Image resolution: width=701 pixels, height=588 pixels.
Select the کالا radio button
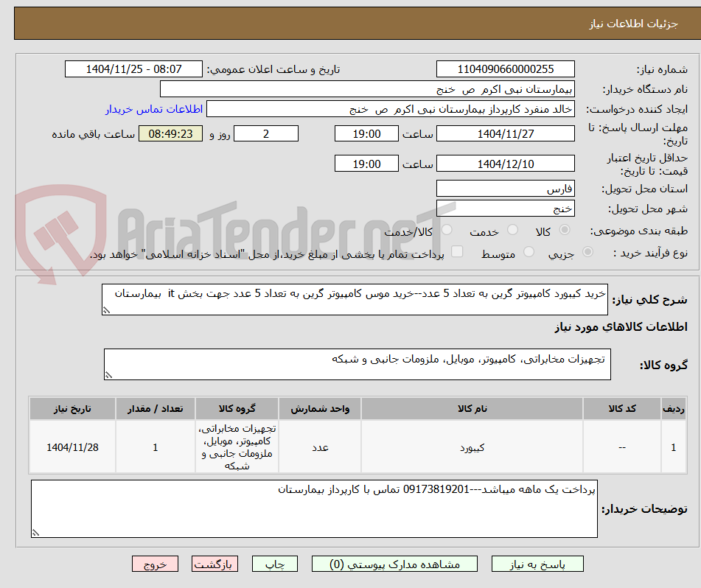click(565, 230)
